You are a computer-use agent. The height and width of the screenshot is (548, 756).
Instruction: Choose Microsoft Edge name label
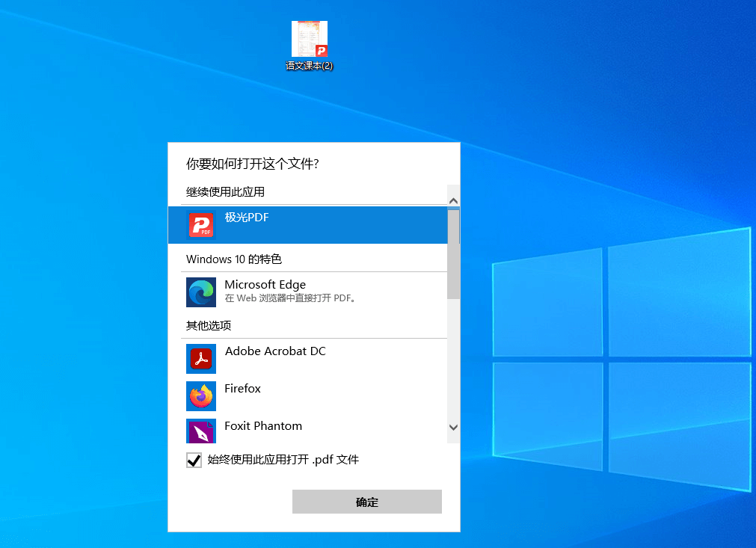point(265,284)
